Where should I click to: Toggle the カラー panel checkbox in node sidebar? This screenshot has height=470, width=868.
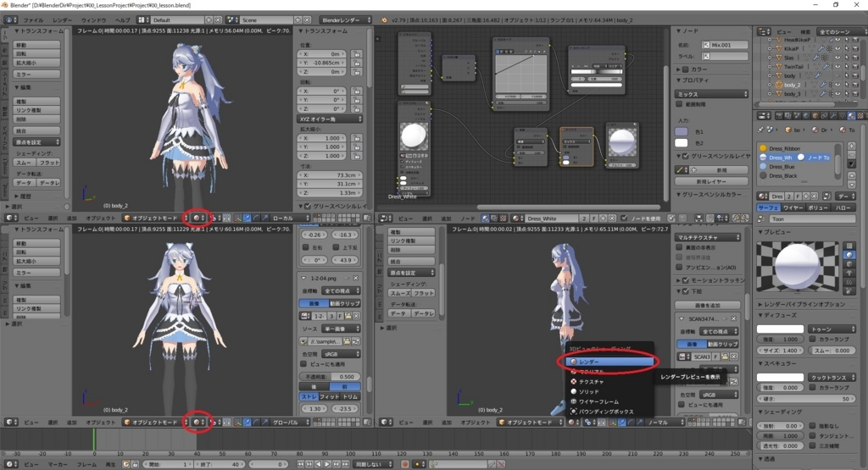tap(685, 69)
